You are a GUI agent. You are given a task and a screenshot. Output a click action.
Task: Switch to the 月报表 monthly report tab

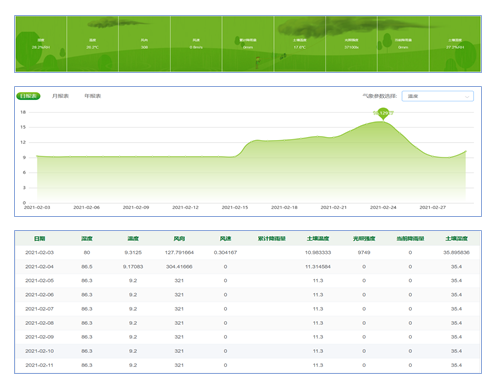pos(60,96)
